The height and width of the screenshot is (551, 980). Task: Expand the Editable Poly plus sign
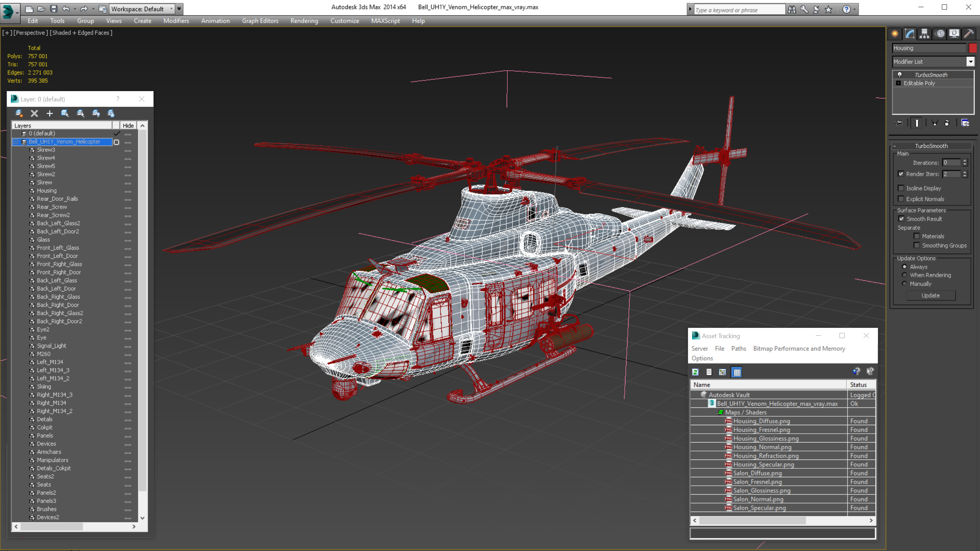click(899, 83)
